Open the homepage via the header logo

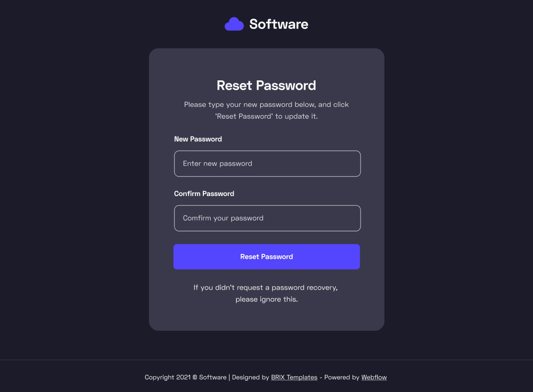[x=266, y=24]
